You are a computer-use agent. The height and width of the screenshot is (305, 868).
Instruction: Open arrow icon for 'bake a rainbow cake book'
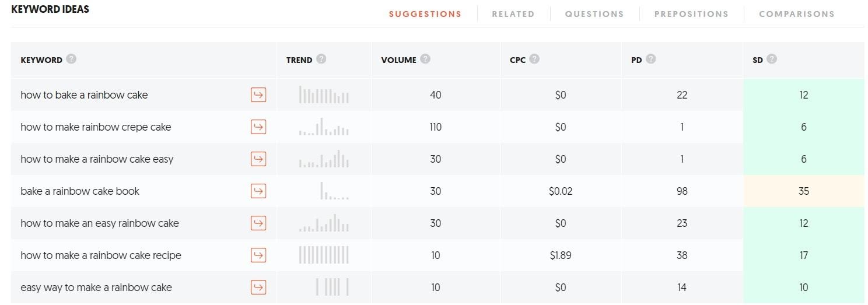pyautogui.click(x=258, y=191)
